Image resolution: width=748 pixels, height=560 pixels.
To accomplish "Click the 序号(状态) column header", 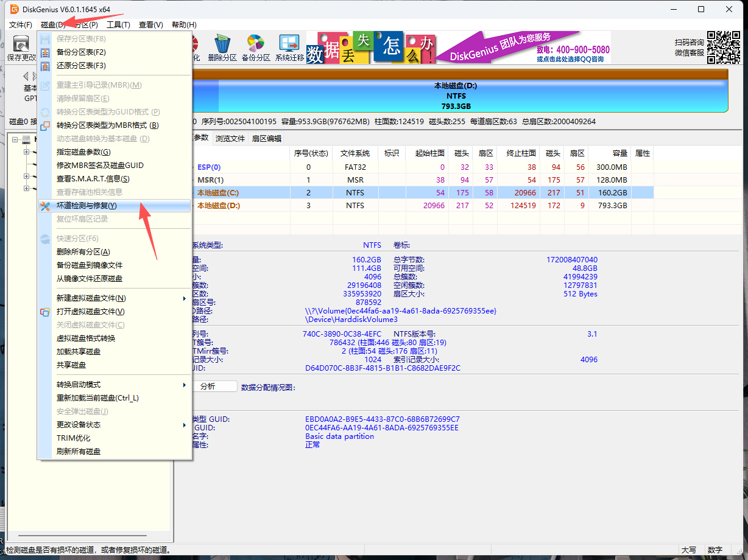I will [x=311, y=153].
